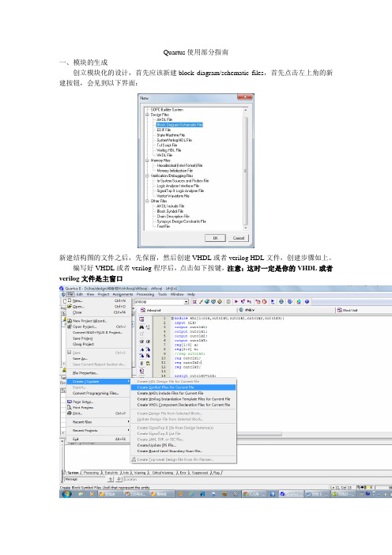The width and height of the screenshot is (392, 555).
Task: Choose Close Project menu entry
Action: point(96,344)
